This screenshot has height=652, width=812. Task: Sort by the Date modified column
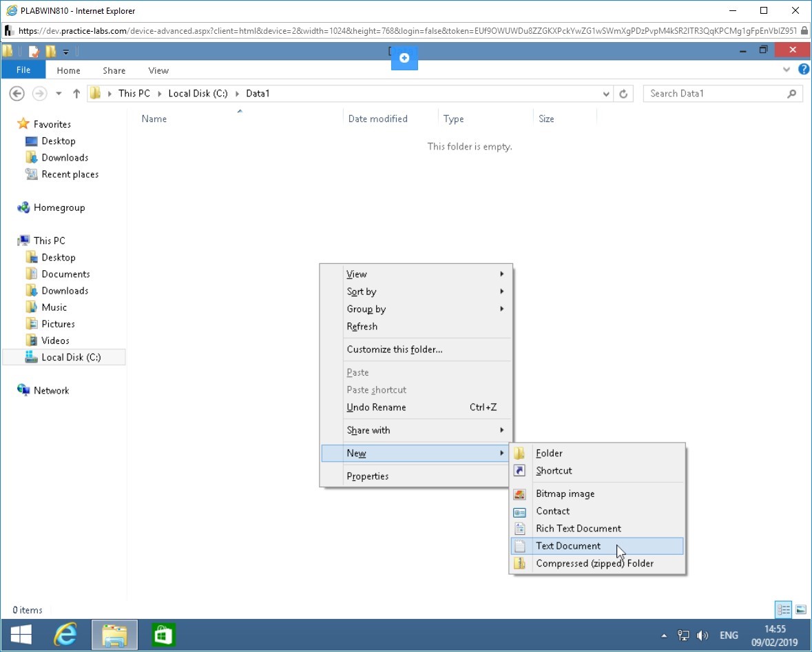click(377, 119)
